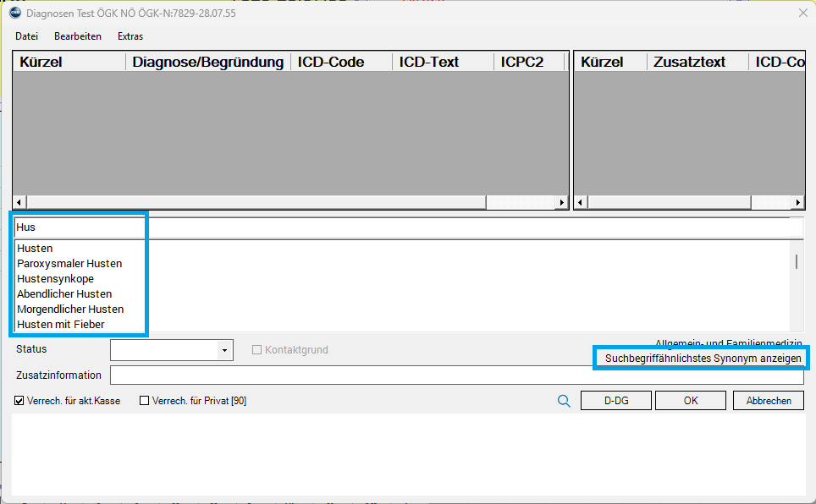Screen dimensions: 816x504
Task: Click the application icon in title bar
Action: (15, 13)
